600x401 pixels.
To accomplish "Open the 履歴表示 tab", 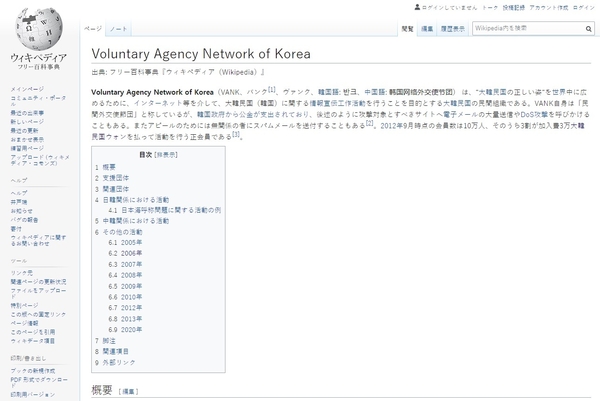I will (453, 29).
